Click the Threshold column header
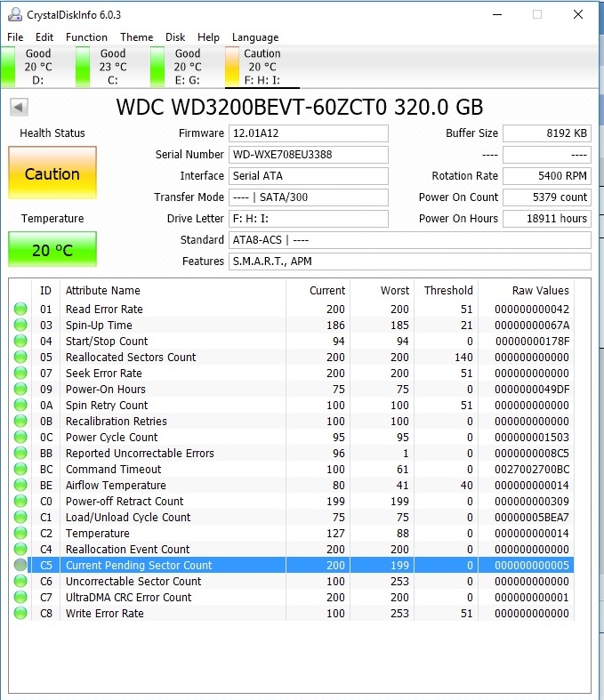Screen dimensions: 604x700 point(448,291)
